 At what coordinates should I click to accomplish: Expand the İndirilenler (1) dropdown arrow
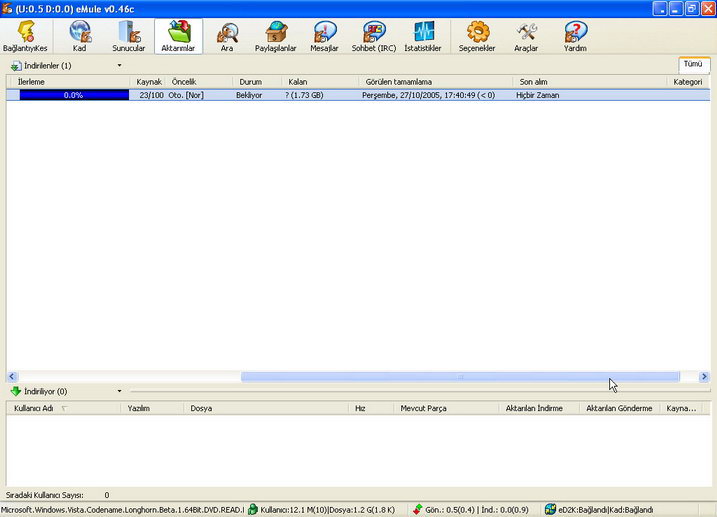pos(119,65)
